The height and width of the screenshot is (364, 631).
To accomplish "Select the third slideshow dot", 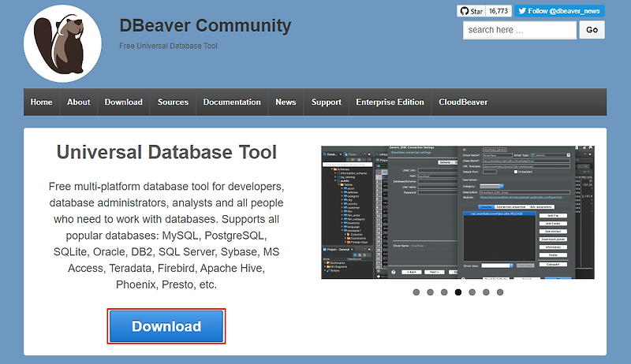I will (x=444, y=292).
